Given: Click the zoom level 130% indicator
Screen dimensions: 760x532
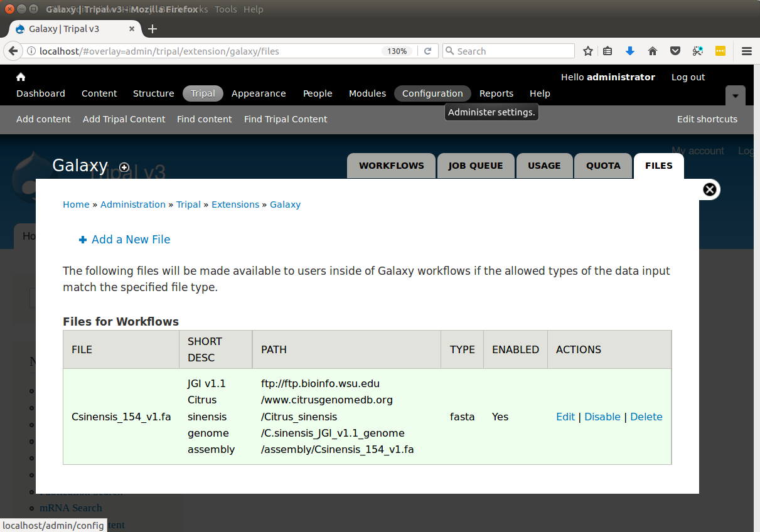Looking at the screenshot, I should click(x=397, y=51).
